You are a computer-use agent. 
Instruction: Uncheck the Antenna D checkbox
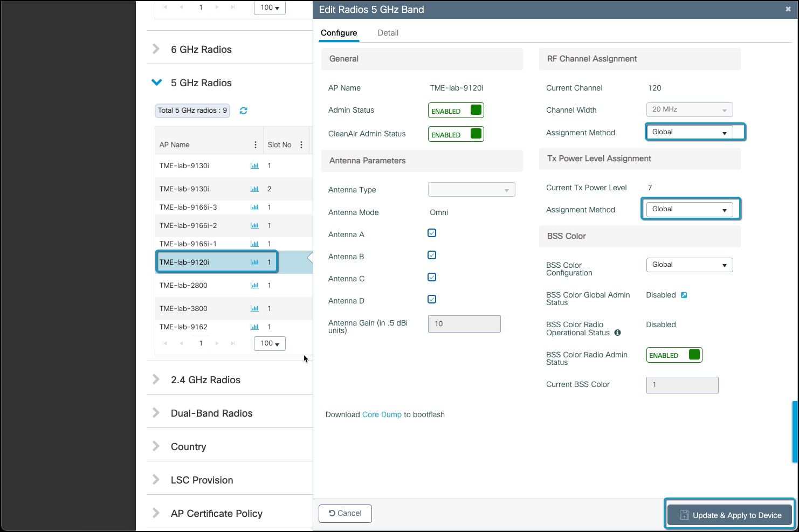pos(431,299)
